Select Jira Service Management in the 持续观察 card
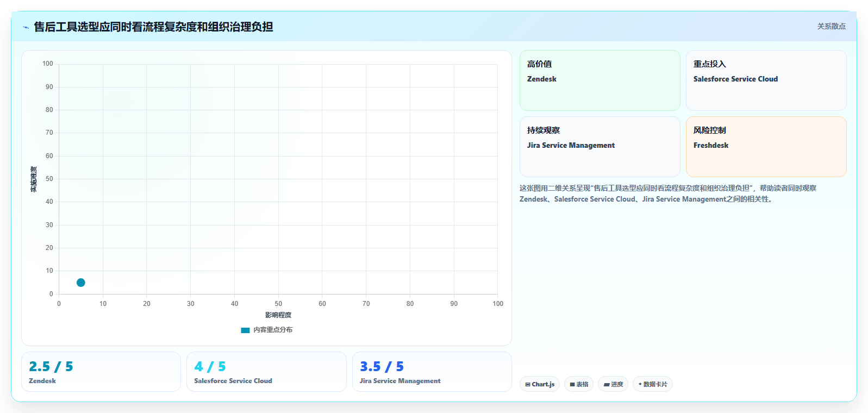 [571, 145]
